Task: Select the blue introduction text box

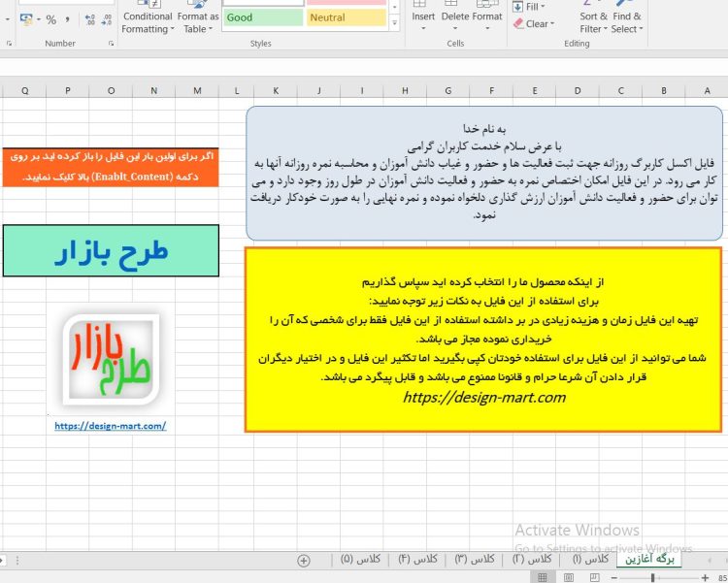Action: 484,173
